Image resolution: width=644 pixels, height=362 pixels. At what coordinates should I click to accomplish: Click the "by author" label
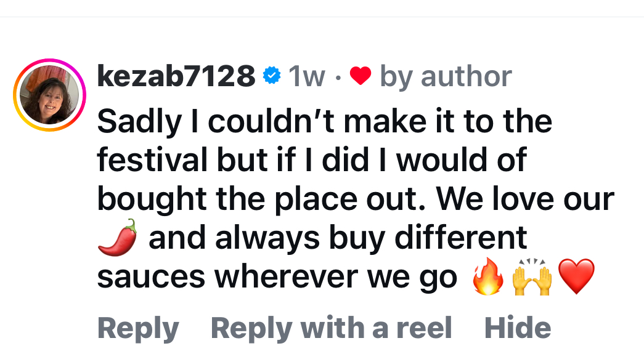[x=445, y=76]
